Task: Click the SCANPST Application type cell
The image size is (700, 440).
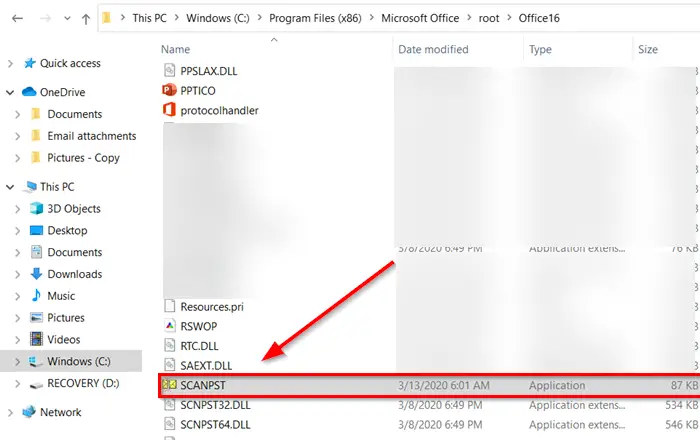Action: coord(557,385)
